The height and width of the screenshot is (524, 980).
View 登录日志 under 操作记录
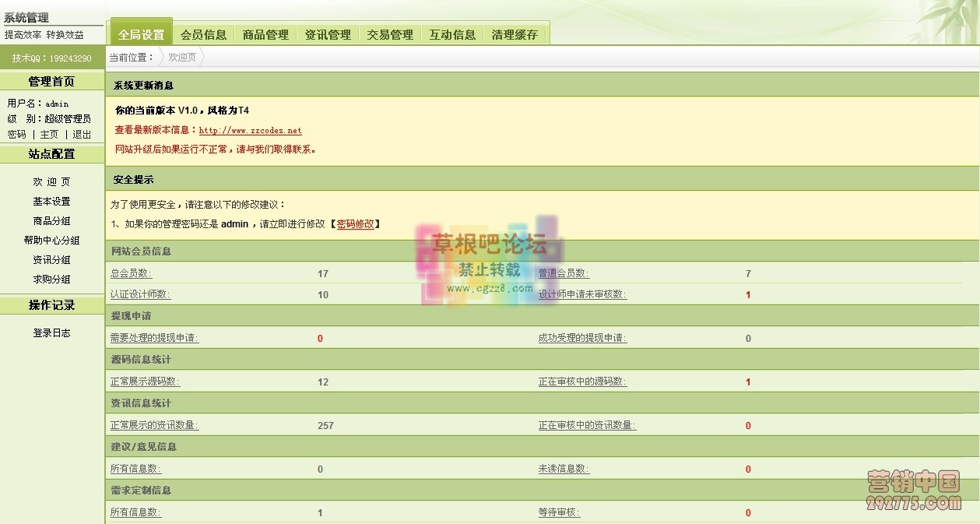[x=51, y=332]
